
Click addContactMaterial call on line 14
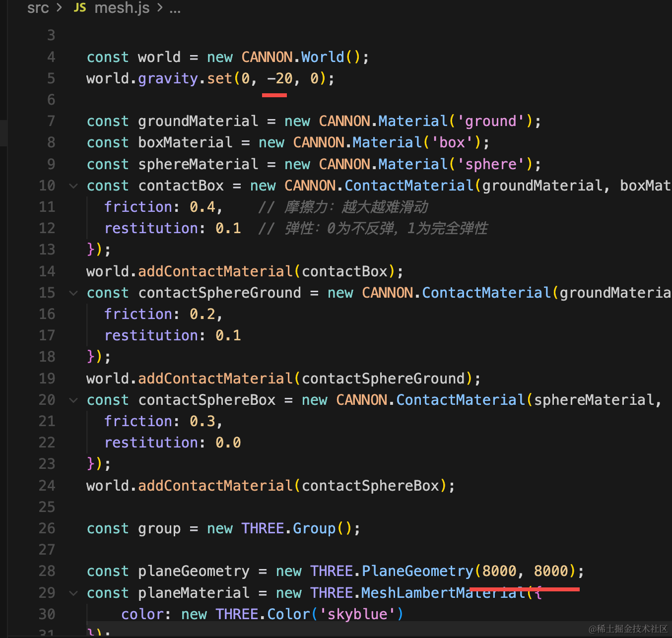coord(215,271)
